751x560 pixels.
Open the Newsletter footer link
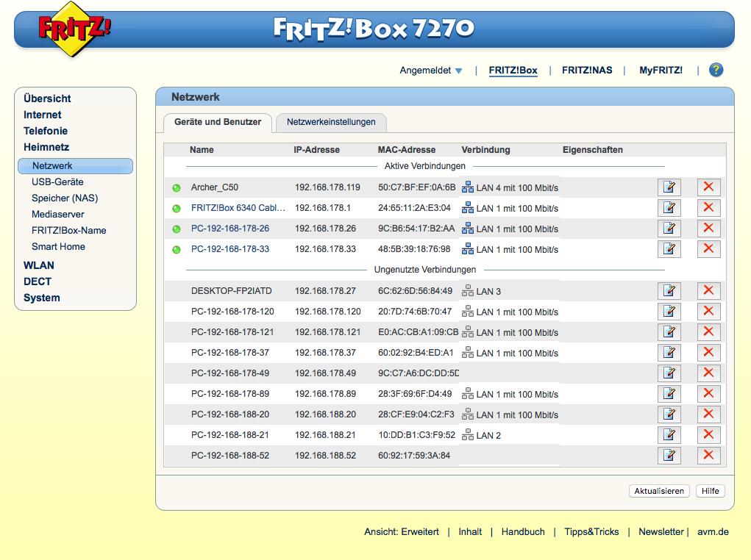pyautogui.click(x=661, y=532)
